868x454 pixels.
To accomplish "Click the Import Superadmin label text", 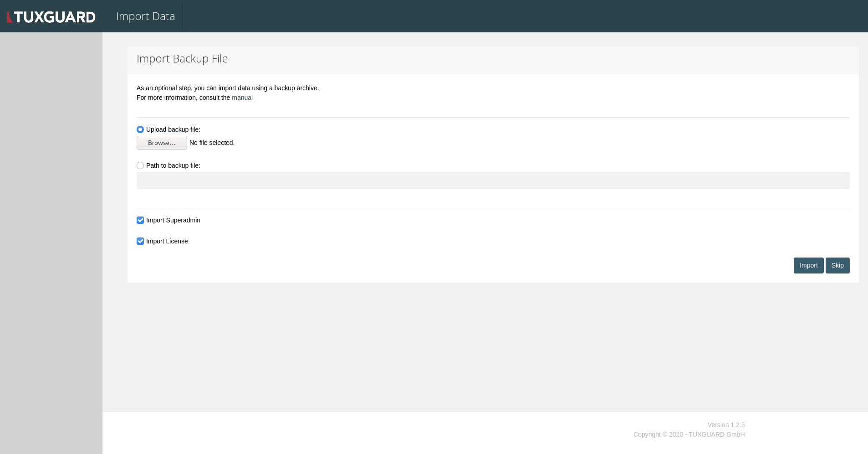I will pos(173,220).
